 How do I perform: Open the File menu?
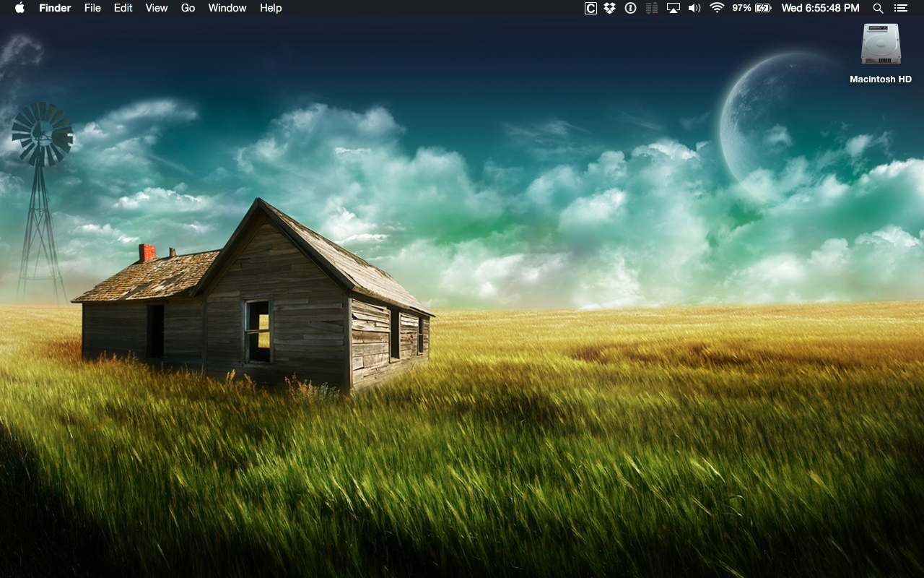click(92, 8)
